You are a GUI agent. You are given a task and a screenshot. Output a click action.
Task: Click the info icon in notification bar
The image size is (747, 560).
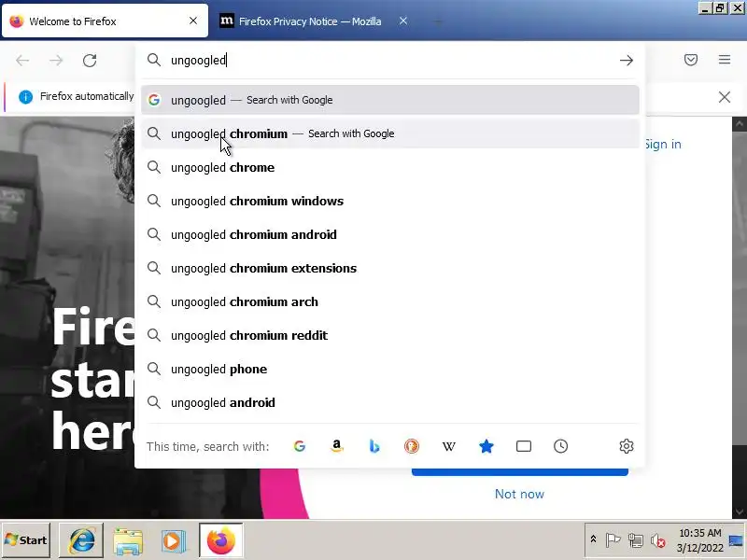pyautogui.click(x=25, y=97)
